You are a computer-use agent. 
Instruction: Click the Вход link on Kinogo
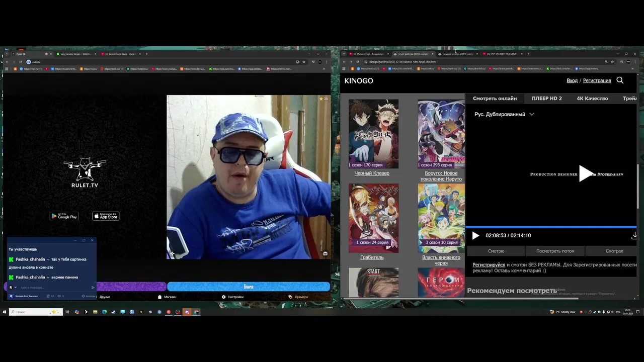tap(572, 80)
